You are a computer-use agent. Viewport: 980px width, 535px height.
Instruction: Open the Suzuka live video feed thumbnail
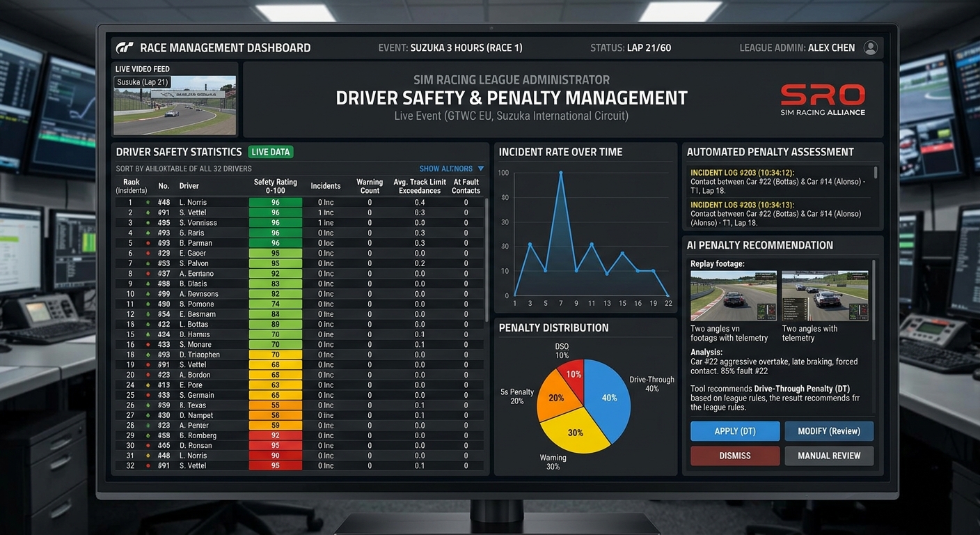click(175, 104)
